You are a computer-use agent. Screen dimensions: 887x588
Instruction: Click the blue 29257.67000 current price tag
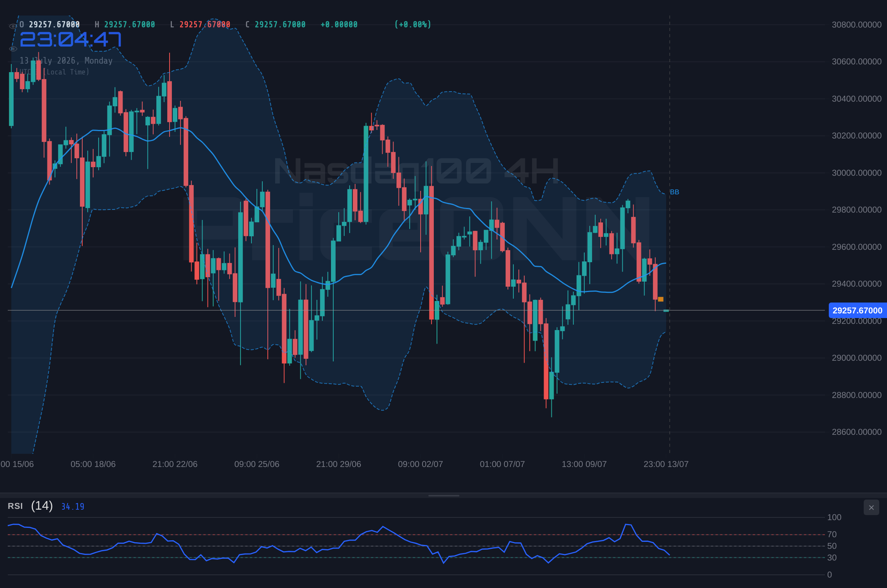pos(858,310)
